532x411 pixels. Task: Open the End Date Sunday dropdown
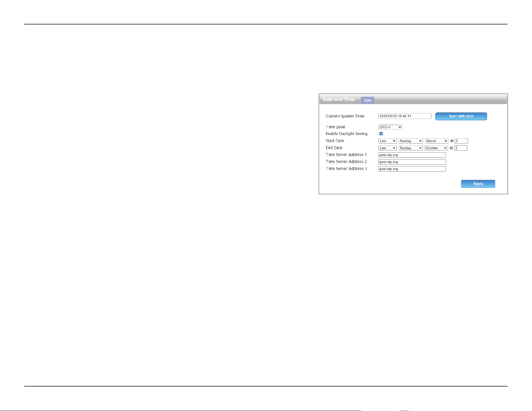coord(411,148)
